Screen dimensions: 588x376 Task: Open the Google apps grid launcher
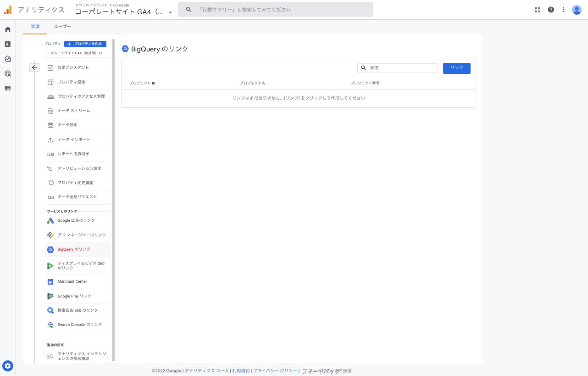(537, 9)
